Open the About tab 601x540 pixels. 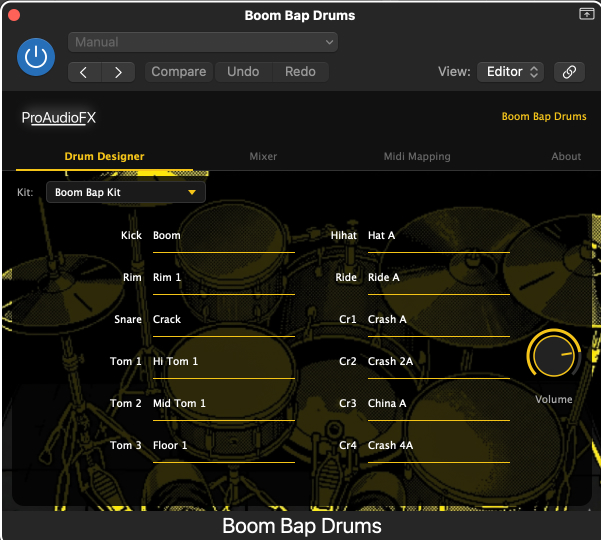pyautogui.click(x=566, y=156)
